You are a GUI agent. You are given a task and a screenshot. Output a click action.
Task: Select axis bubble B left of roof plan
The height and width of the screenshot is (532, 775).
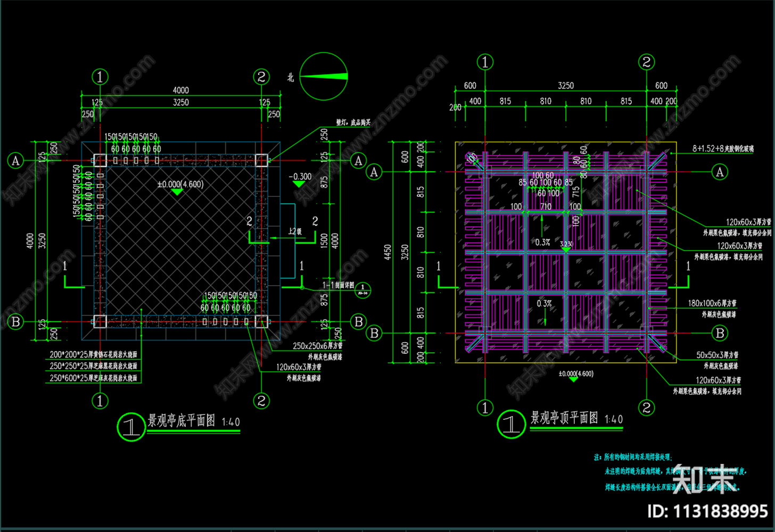click(374, 333)
